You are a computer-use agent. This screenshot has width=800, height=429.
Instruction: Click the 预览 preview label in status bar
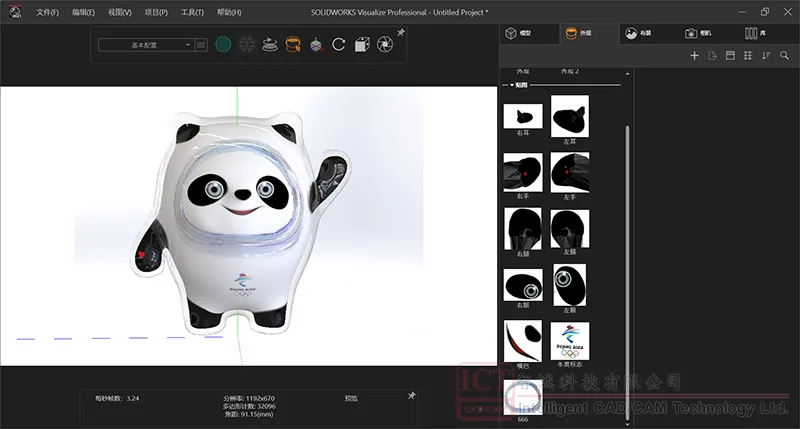pyautogui.click(x=351, y=398)
